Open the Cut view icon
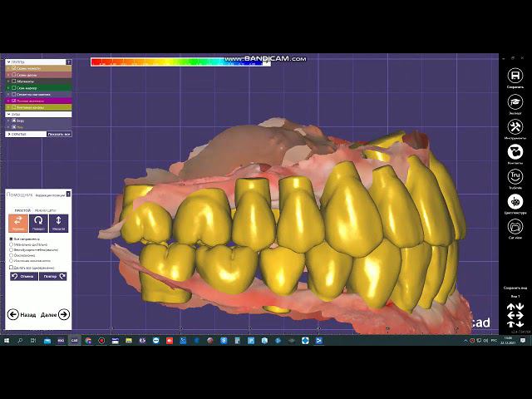Image resolution: width=532 pixels, height=399 pixels. pyautogui.click(x=515, y=226)
